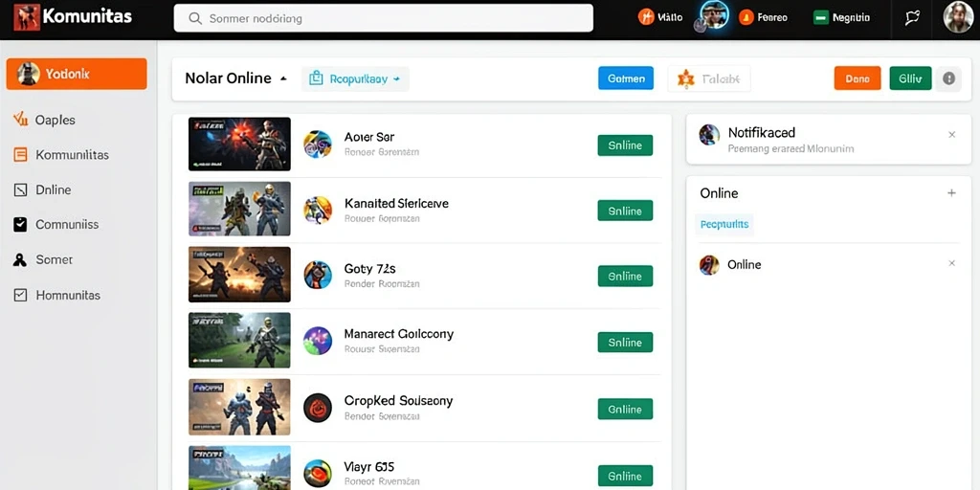Click the Aoier Sar game avatar icon
The height and width of the screenshot is (490, 980).
point(318,144)
